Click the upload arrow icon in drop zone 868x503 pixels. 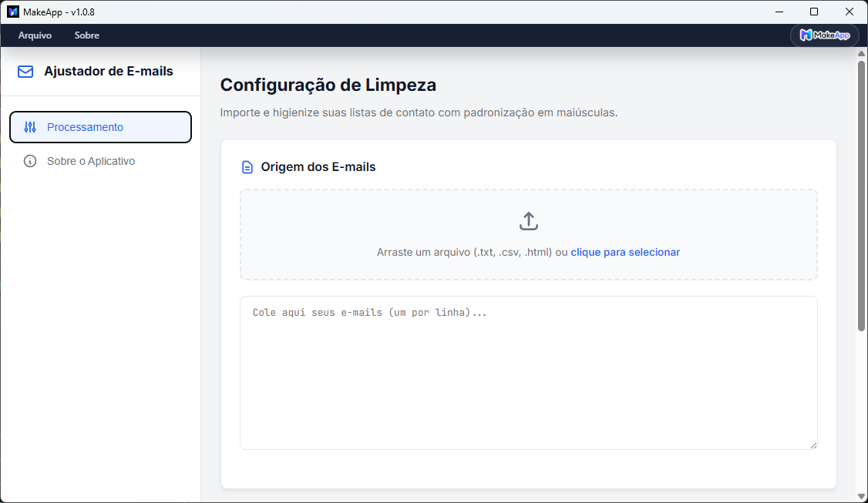click(x=529, y=221)
